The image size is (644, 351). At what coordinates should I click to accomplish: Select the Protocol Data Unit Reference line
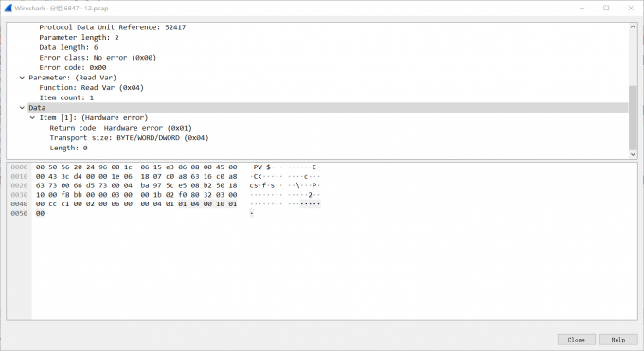pyautogui.click(x=112, y=27)
